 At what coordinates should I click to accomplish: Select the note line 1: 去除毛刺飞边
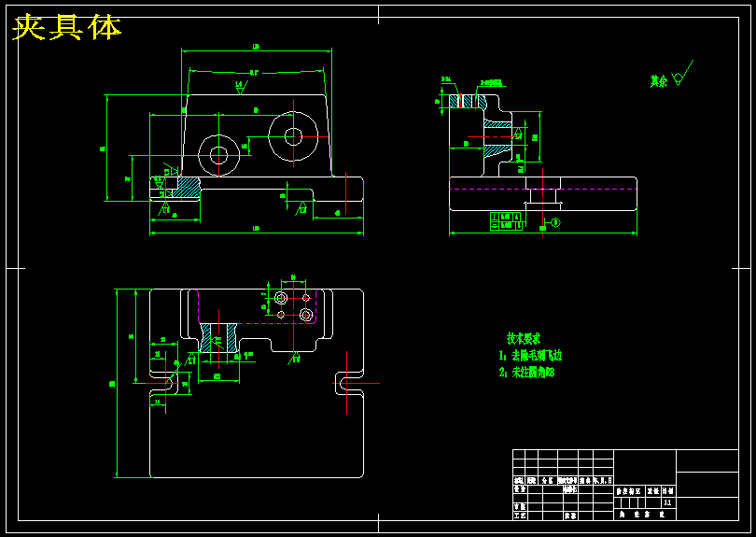pyautogui.click(x=530, y=356)
